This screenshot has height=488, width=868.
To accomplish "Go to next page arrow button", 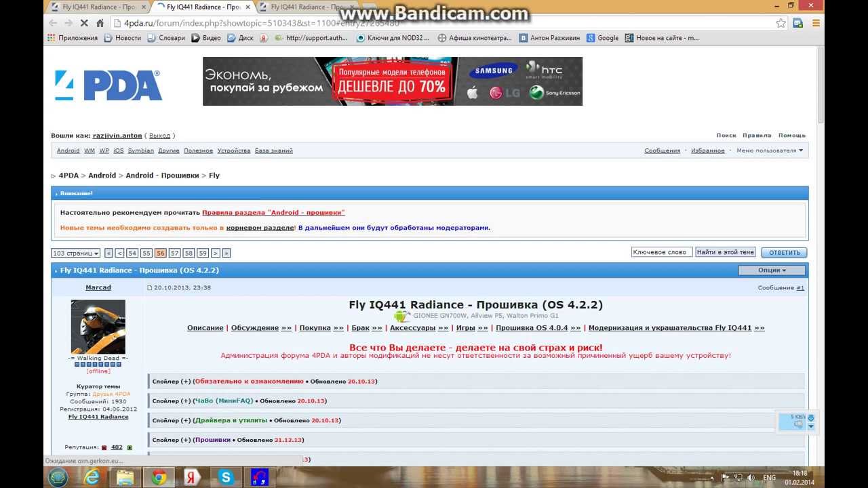I will pos(216,253).
